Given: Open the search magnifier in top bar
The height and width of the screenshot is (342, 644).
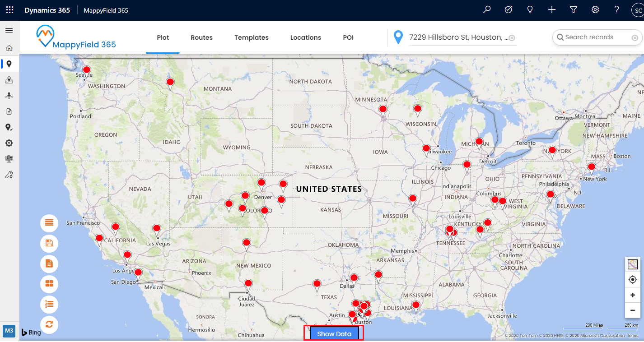Looking at the screenshot, I should point(487,10).
